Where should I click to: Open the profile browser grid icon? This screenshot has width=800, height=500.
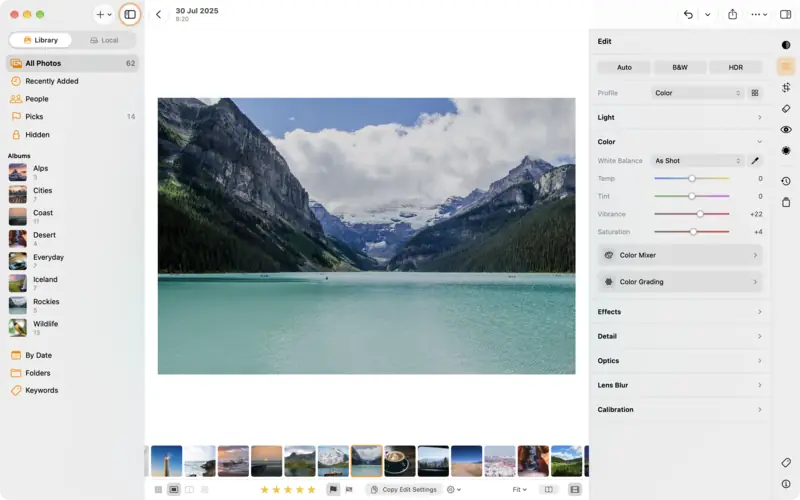[755, 93]
